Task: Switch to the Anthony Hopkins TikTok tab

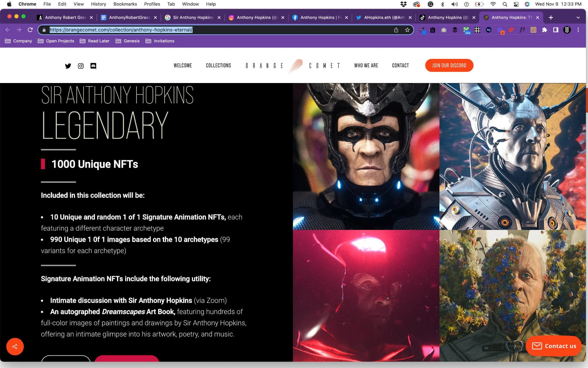Action: [447, 17]
